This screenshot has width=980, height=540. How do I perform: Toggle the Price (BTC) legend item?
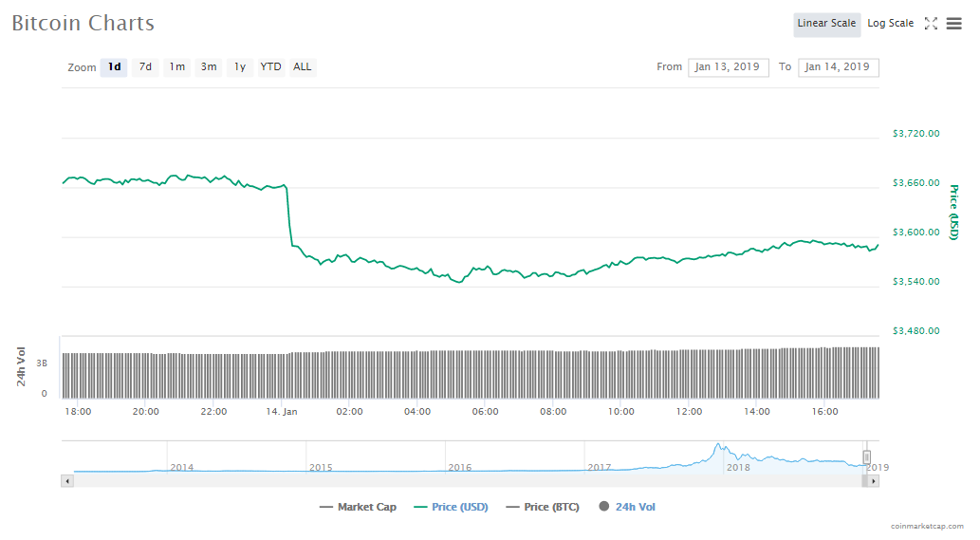coord(543,507)
